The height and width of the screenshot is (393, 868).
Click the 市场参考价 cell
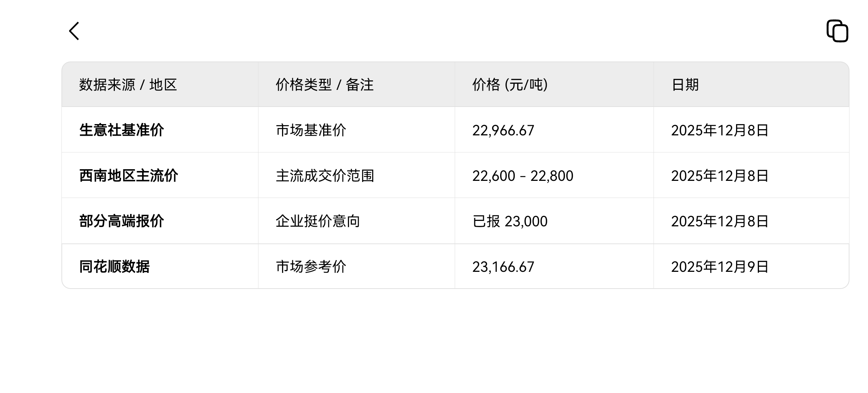coord(311,267)
